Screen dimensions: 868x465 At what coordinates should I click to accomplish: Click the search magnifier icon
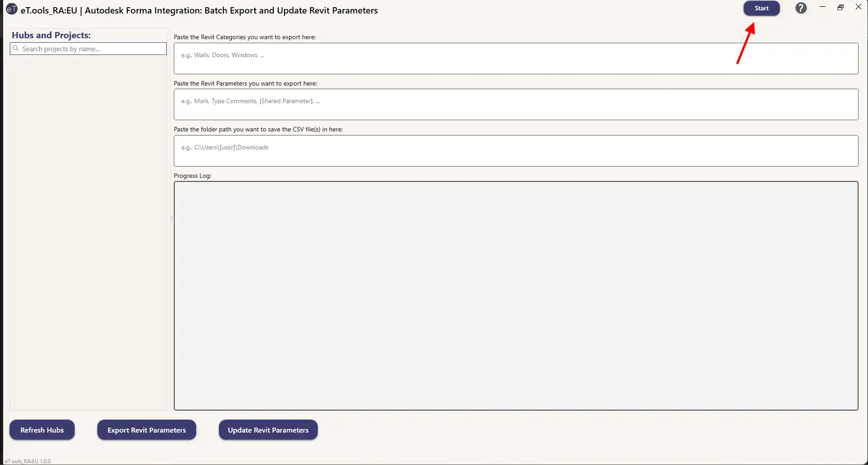coord(16,49)
